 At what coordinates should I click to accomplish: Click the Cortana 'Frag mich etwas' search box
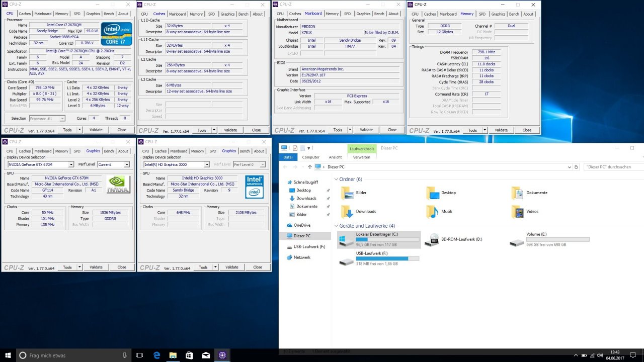[73, 355]
